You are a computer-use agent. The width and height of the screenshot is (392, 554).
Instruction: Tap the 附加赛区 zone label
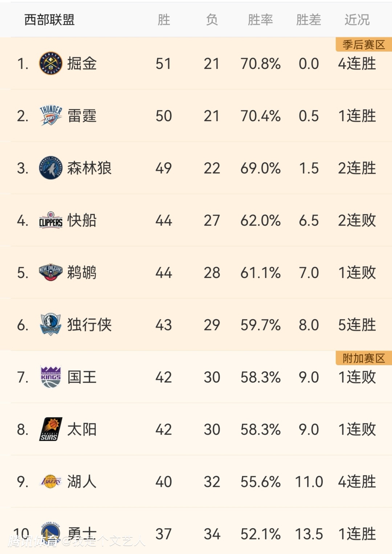(x=364, y=358)
